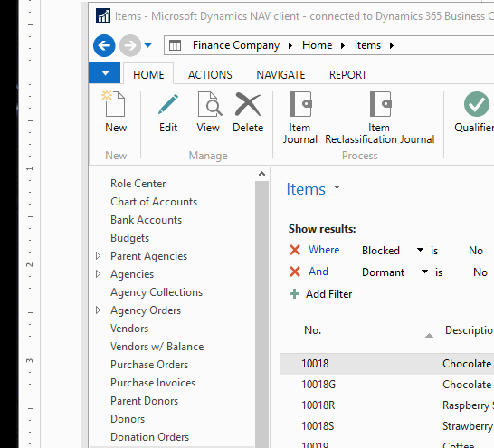
Task: Open the Item Journal
Action: (x=300, y=118)
